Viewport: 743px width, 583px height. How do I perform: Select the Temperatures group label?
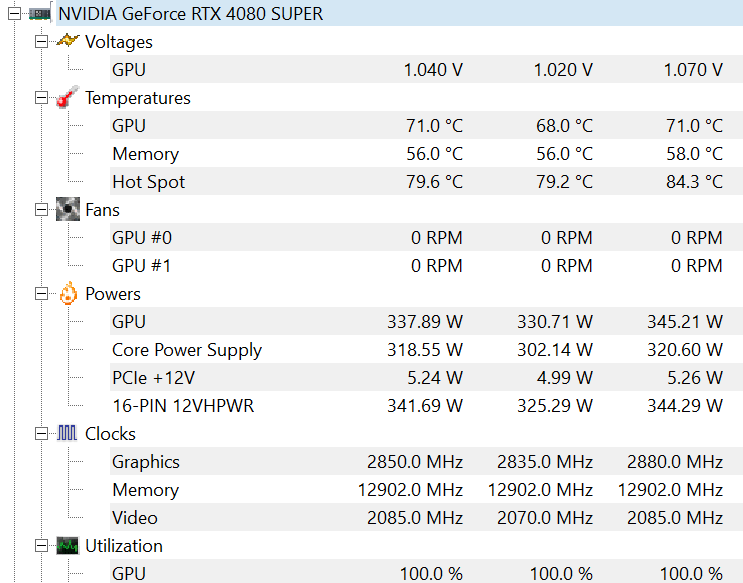coord(138,98)
